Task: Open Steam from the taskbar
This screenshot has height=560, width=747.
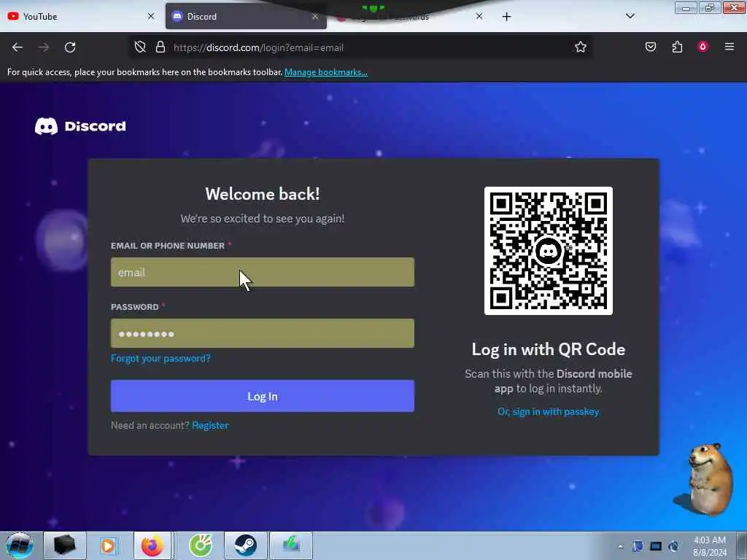Action: click(x=245, y=545)
